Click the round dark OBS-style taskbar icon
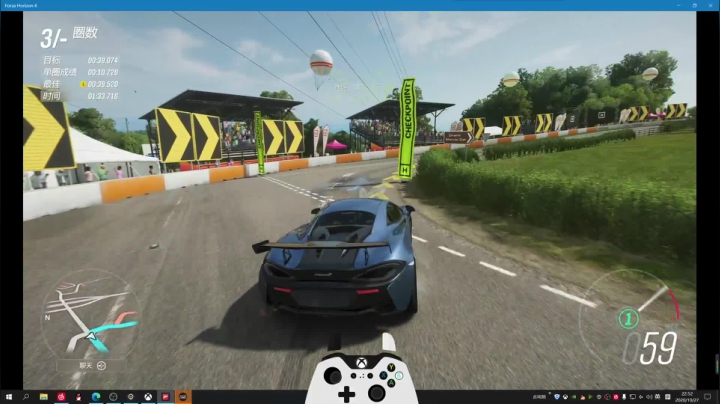The image size is (720, 404). 113,397
